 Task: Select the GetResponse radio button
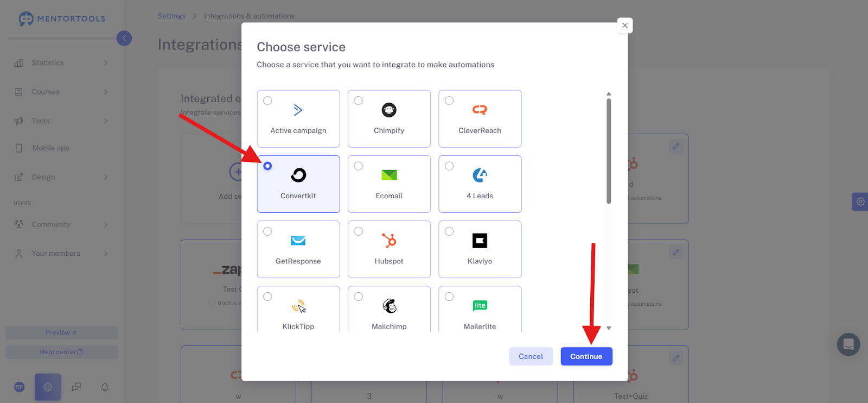[x=267, y=231]
